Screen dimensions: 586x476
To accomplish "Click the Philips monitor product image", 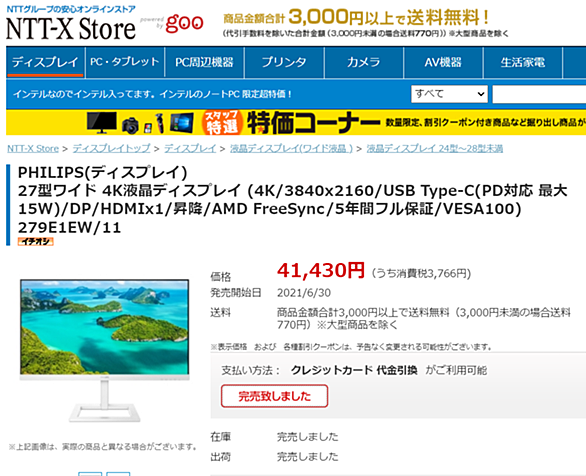I will click(105, 350).
